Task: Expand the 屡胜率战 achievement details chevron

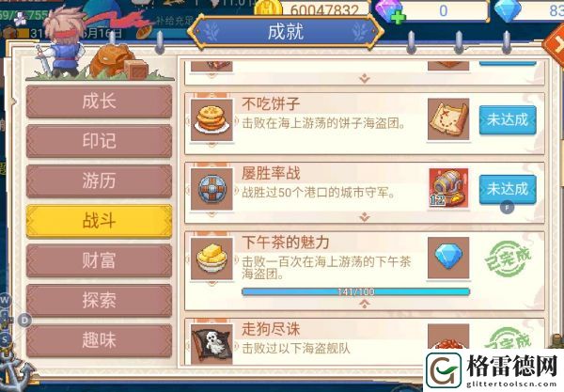Action: tap(365, 217)
